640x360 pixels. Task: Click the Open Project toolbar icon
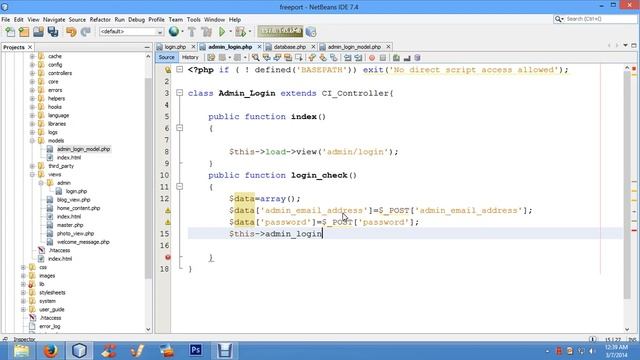click(x=38, y=32)
